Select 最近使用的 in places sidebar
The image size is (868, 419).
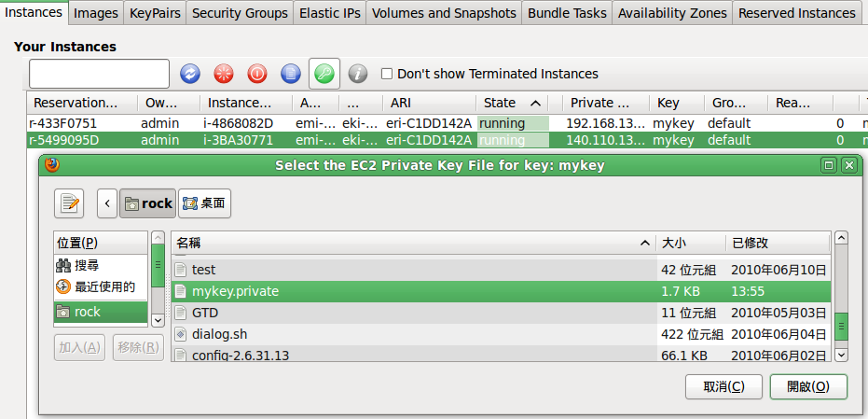coord(102,287)
